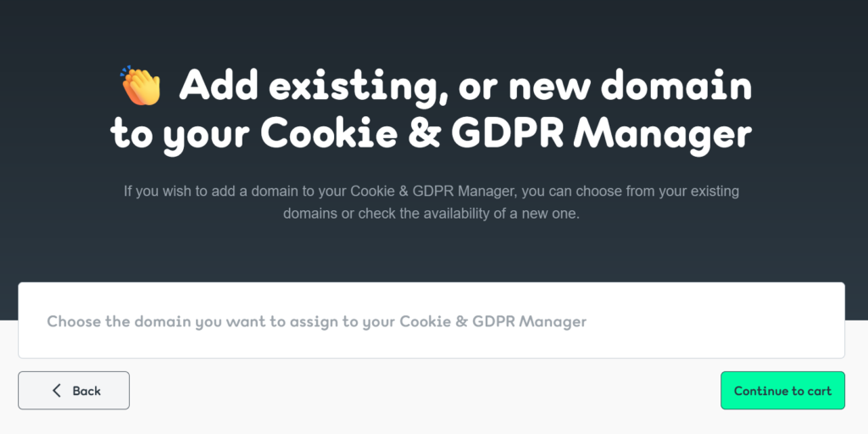
Task: Click the 'Add existing, or new domain' heading
Action: [465, 86]
